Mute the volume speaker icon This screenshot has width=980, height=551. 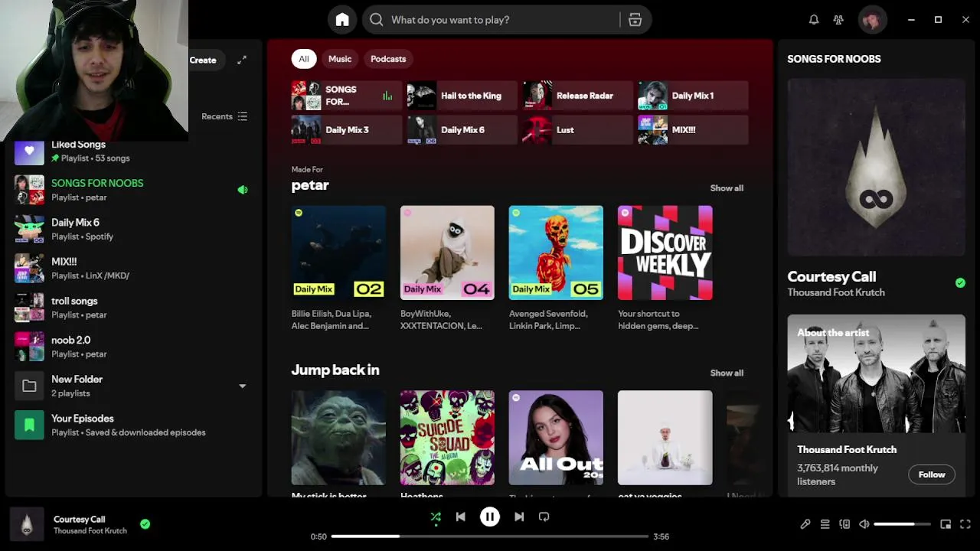click(x=864, y=524)
